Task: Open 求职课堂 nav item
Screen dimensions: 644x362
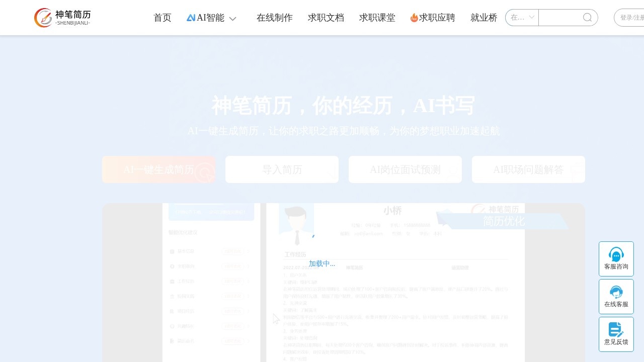Action: coord(377,18)
